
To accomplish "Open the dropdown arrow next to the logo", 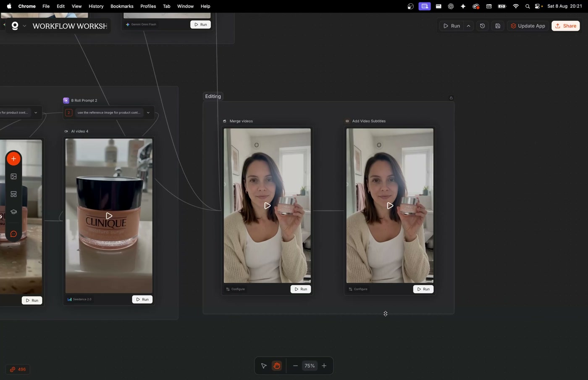I will click(24, 26).
